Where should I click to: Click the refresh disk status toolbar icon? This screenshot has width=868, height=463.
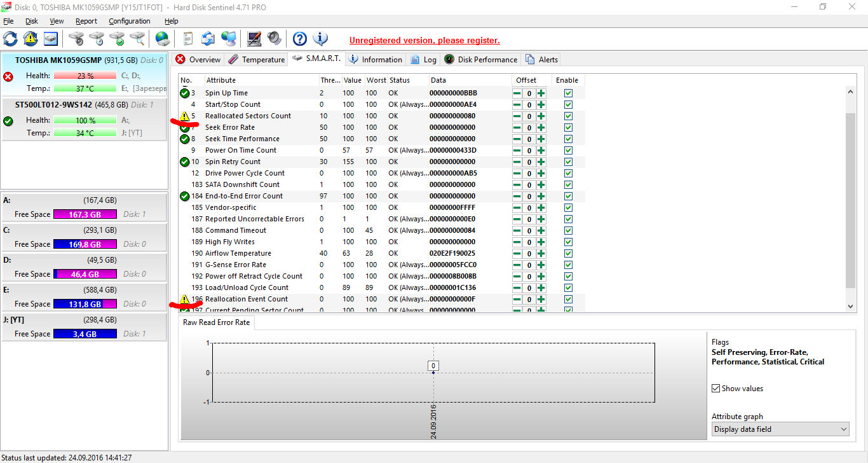[10, 39]
